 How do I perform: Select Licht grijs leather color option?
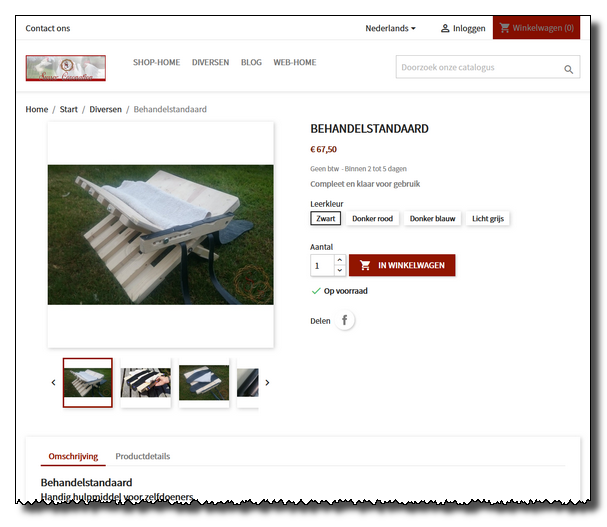[x=488, y=218]
